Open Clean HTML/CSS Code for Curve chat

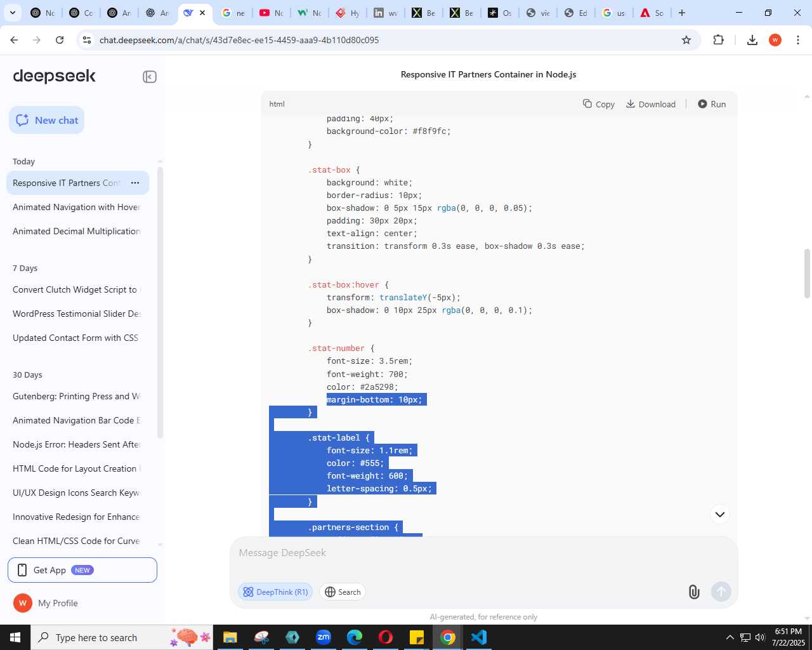[77, 541]
